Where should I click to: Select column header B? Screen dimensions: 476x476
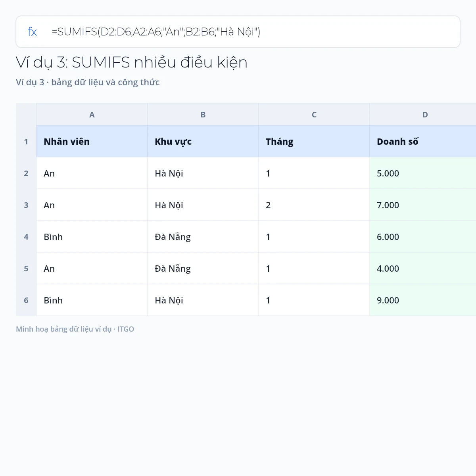tap(203, 115)
